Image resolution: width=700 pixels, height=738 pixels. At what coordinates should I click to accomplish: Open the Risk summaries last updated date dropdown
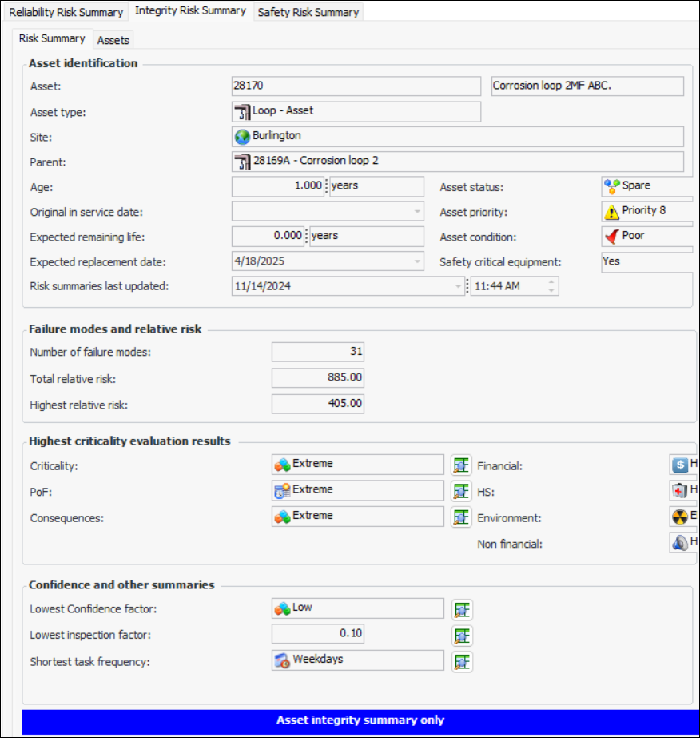click(458, 286)
